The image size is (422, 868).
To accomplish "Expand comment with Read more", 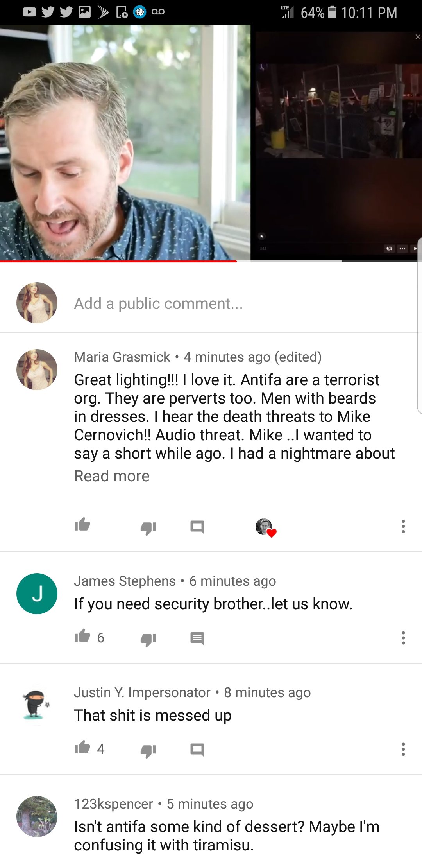I will point(112,476).
